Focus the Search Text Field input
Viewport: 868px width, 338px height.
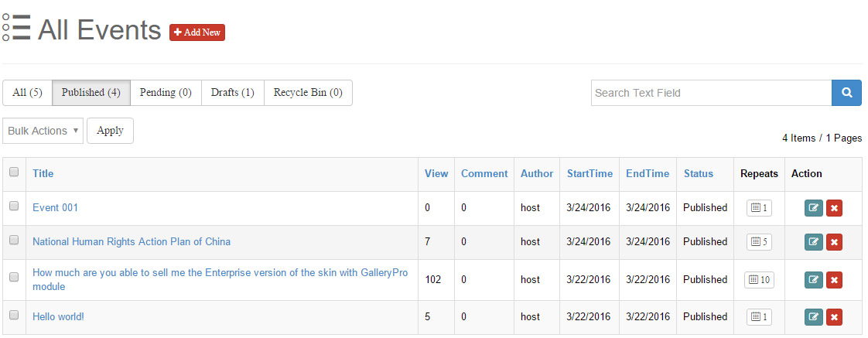(710, 93)
